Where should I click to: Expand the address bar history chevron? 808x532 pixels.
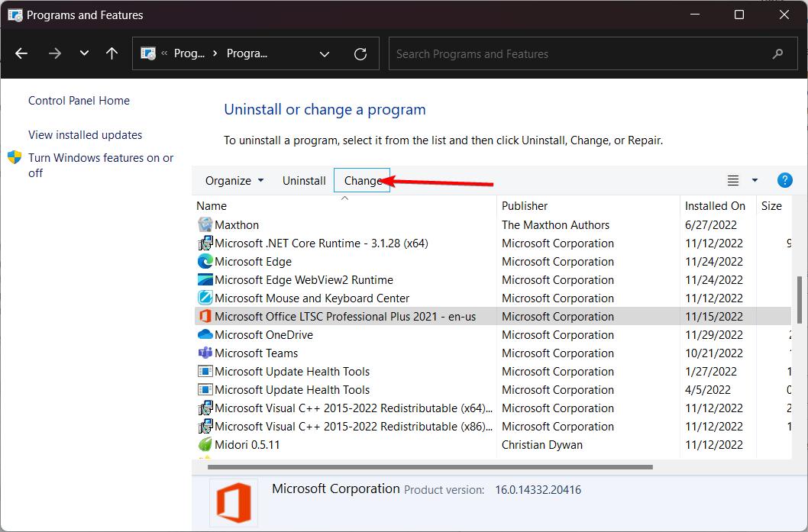point(325,54)
